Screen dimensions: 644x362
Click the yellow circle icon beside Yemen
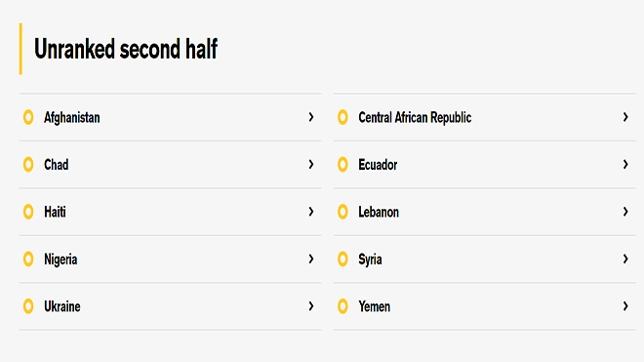[342, 306]
